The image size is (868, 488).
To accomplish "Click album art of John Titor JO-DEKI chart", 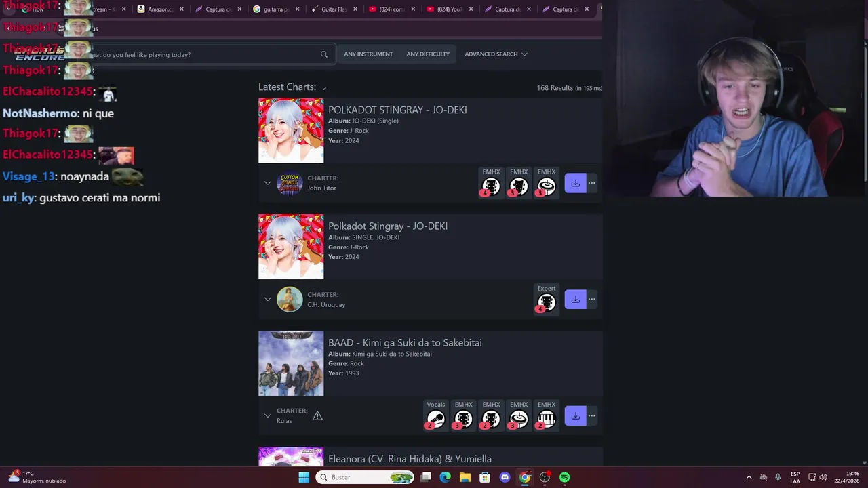I will pyautogui.click(x=291, y=131).
